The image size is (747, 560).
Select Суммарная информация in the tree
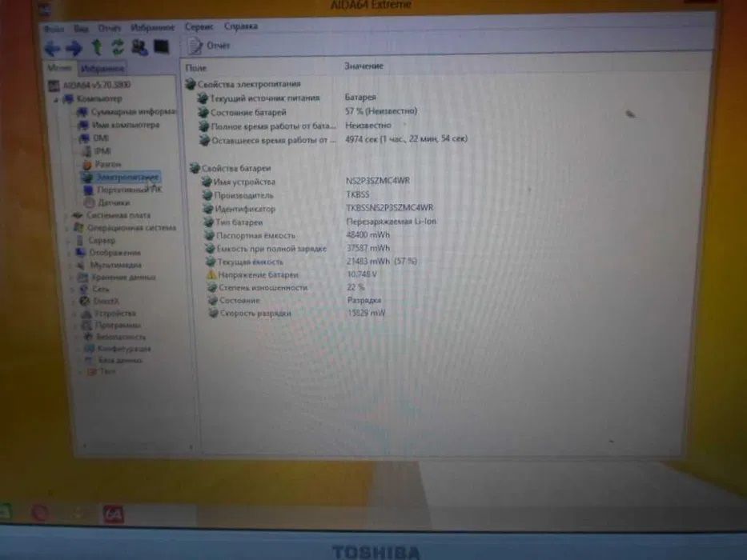pyautogui.click(x=127, y=112)
